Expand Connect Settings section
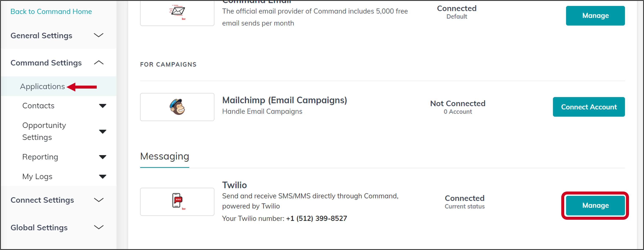 [98, 200]
